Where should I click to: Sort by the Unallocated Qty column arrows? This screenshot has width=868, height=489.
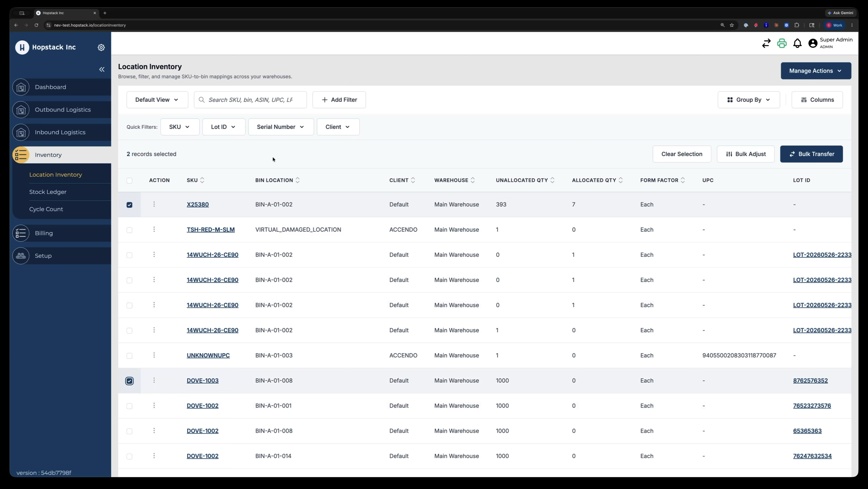(552, 180)
